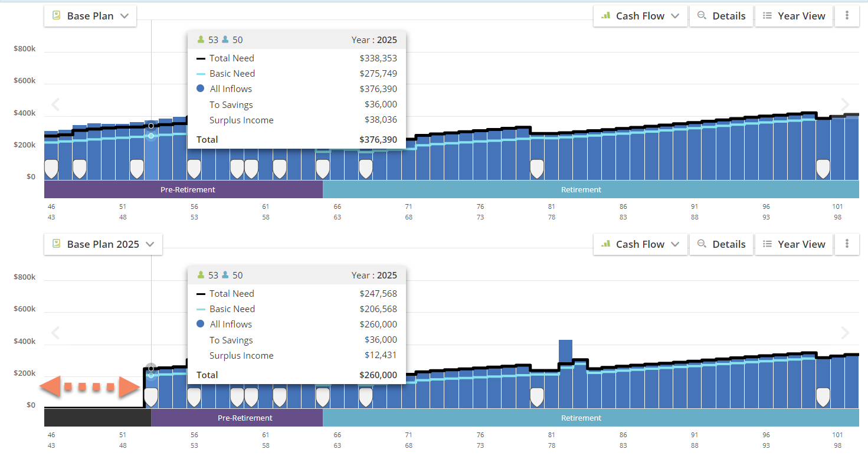Select the shield marker at age 60, upper chart

[251, 169]
